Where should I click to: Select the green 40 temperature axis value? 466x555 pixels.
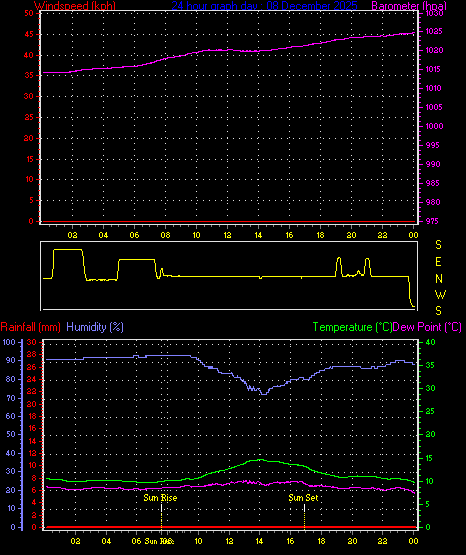[431, 342]
